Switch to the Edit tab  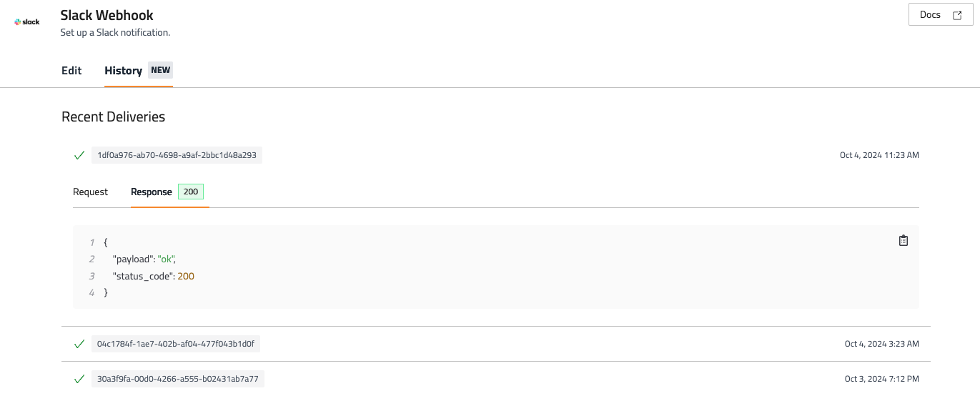click(71, 71)
